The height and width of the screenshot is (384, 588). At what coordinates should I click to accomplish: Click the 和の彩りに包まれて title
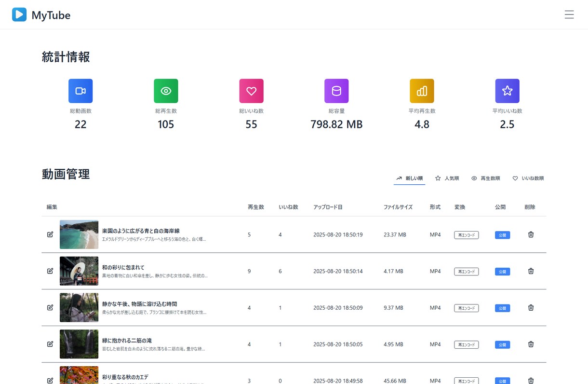tap(123, 267)
